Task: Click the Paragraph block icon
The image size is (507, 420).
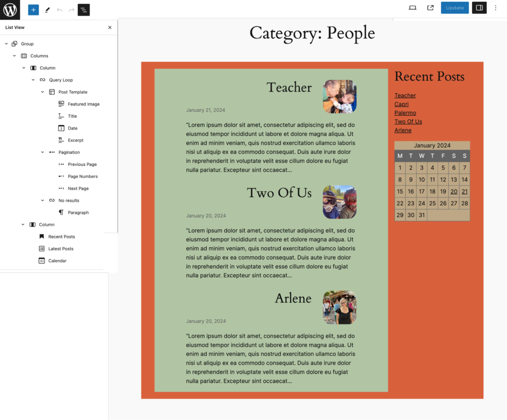Action: tap(61, 213)
